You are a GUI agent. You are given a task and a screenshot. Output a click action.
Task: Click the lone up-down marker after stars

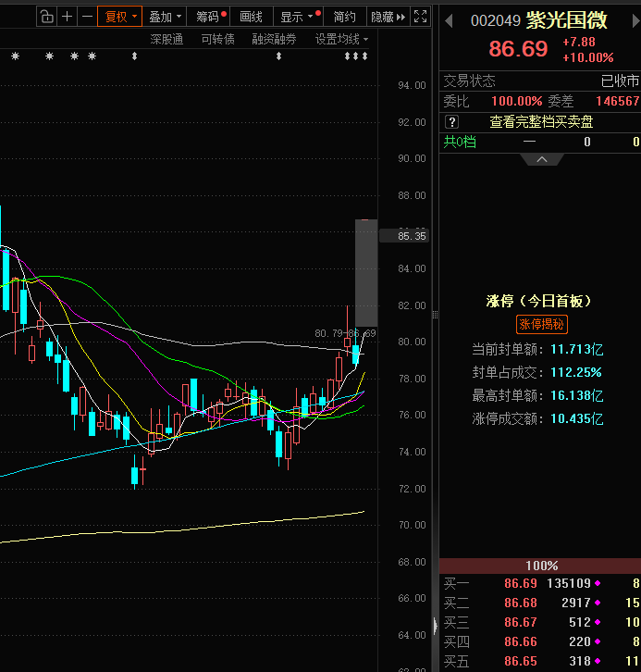pos(134,56)
